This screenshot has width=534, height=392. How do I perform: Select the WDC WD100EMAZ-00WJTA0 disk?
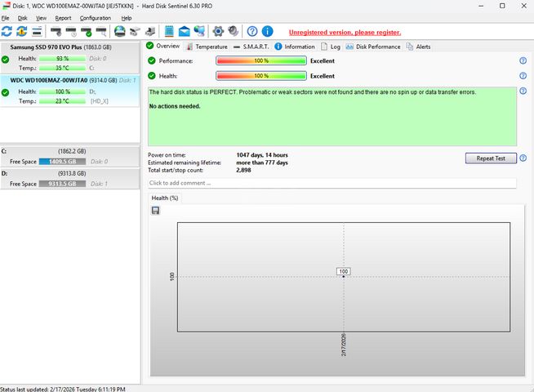pyautogui.click(x=70, y=91)
